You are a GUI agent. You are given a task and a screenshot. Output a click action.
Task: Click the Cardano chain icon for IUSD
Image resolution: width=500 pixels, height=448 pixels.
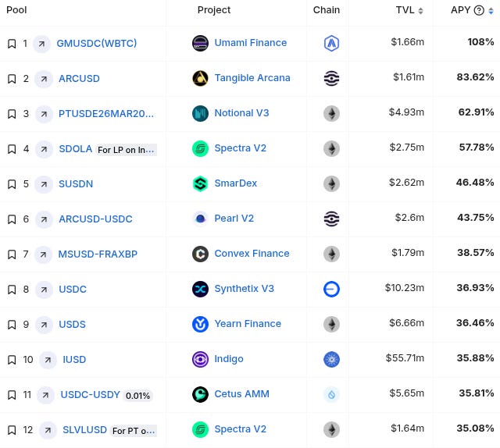(331, 359)
